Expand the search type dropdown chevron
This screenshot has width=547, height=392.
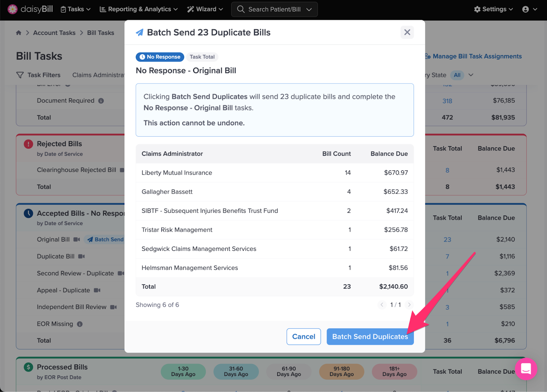tap(309, 10)
